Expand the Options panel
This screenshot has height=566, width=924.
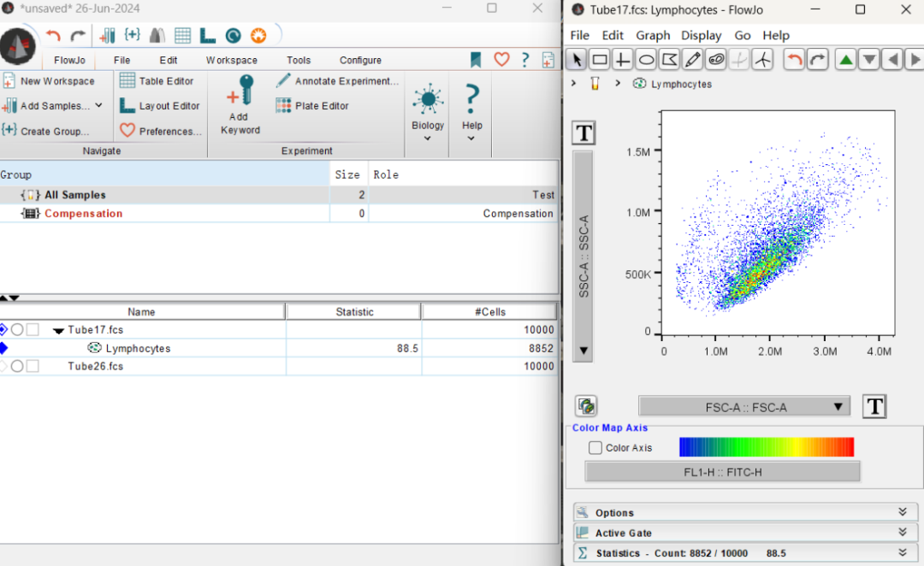[x=745, y=512]
